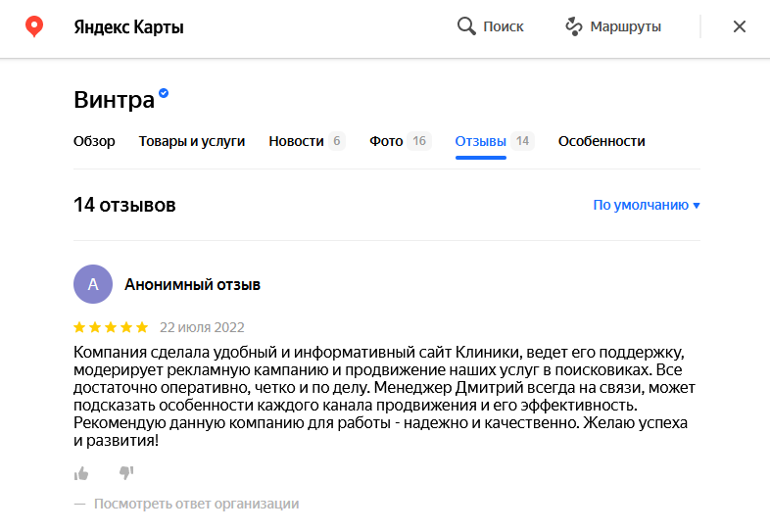The image size is (770, 532).
Task: Click the red Yandex Maps pin logo
Action: 34,26
